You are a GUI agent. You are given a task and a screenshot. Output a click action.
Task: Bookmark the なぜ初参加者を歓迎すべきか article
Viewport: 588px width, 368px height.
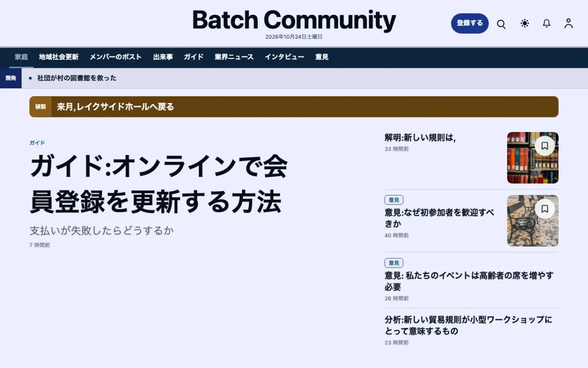[544, 209]
